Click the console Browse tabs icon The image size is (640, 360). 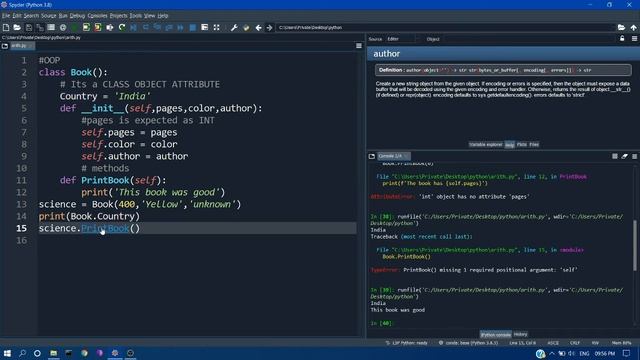click(372, 156)
